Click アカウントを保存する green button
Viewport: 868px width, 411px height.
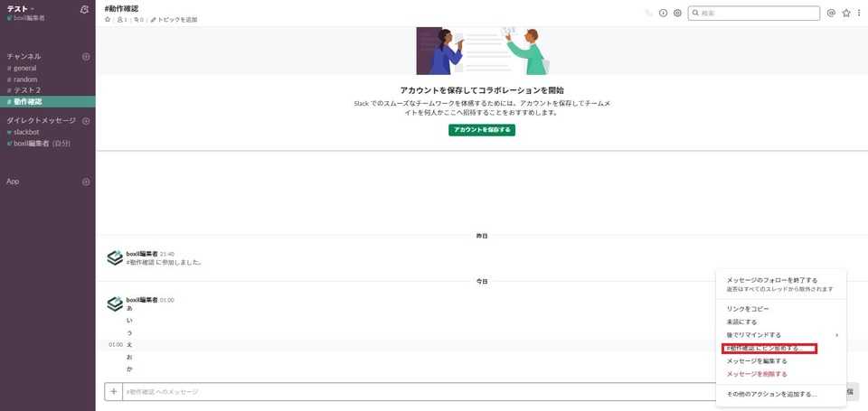pyautogui.click(x=482, y=130)
